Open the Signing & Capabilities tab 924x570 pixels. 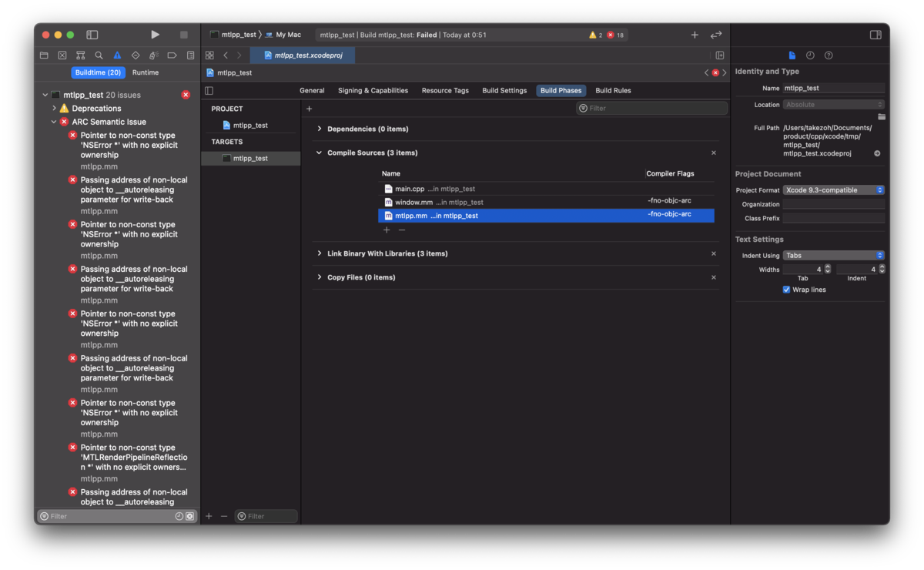point(373,90)
